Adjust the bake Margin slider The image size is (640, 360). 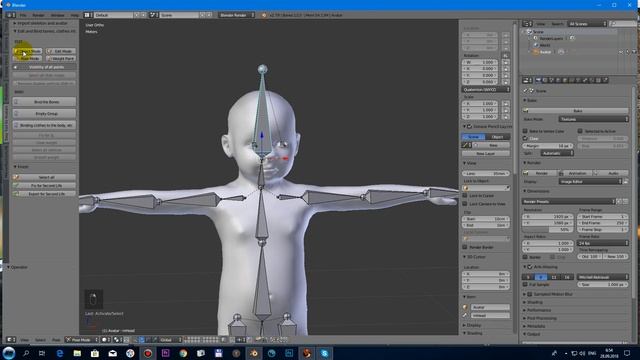(547, 146)
